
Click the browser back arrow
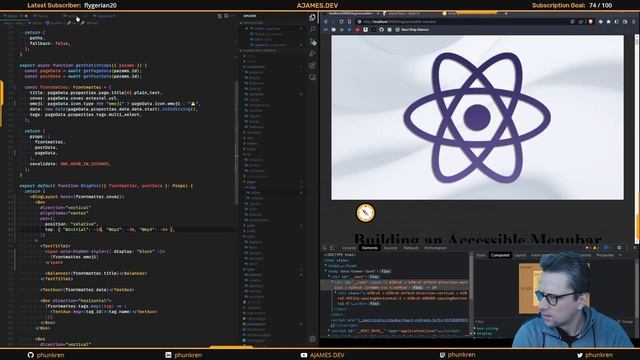[x=326, y=22]
